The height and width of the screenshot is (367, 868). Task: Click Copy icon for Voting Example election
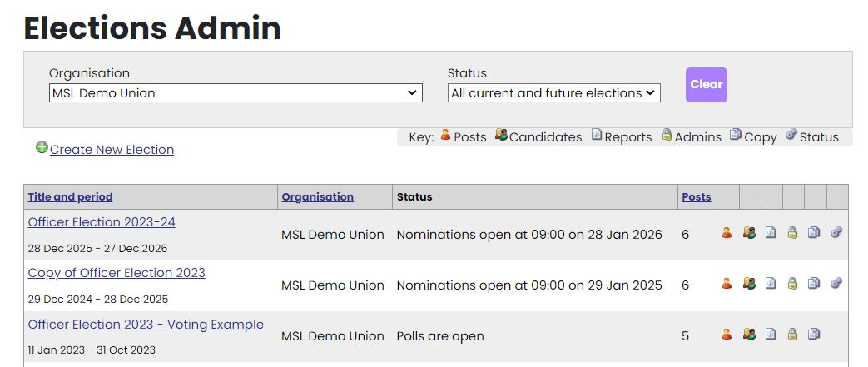(814, 335)
